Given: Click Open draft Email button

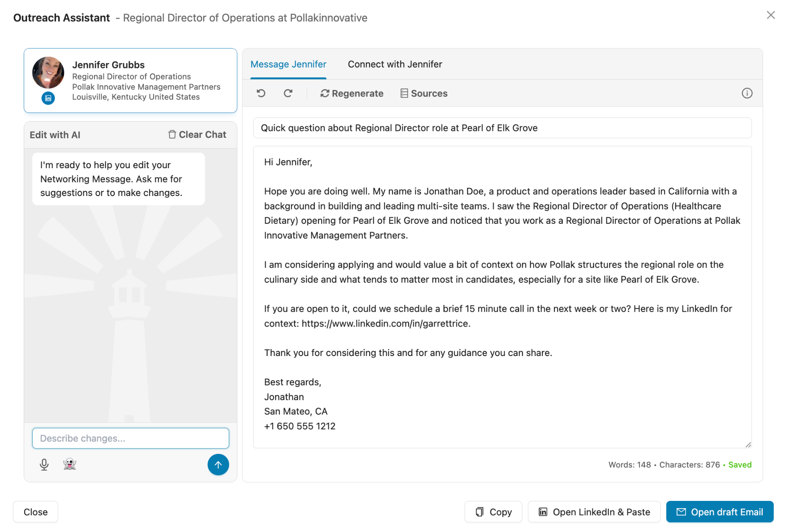Looking at the screenshot, I should click(x=720, y=512).
